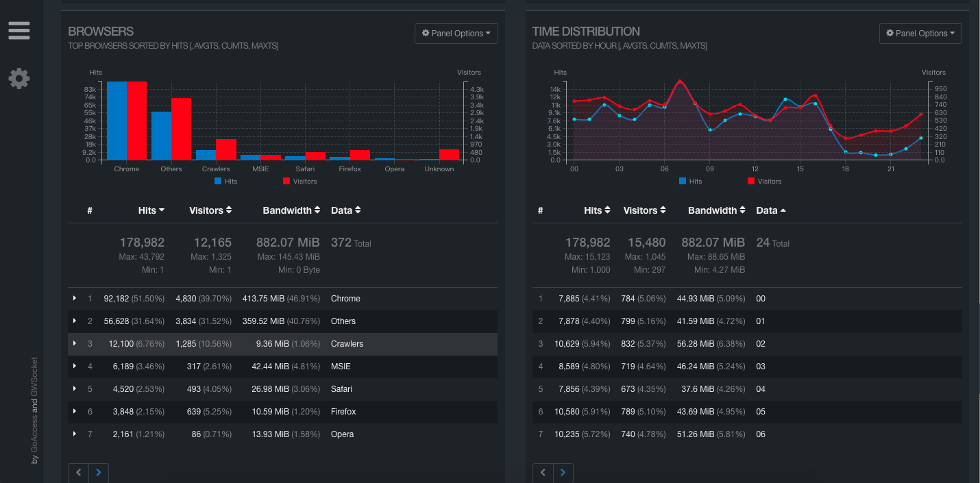Click the red Visitors bar for Others

[x=181, y=129]
